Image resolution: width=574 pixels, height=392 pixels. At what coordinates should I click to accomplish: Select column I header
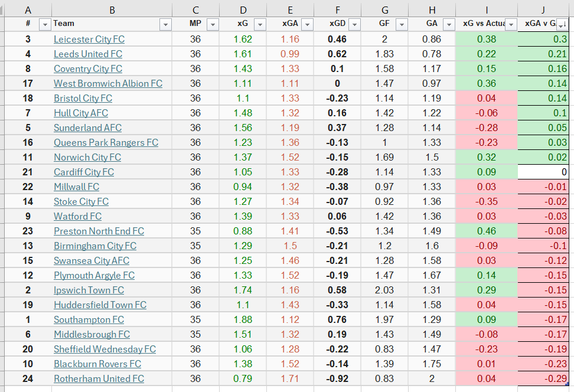pyautogui.click(x=487, y=10)
